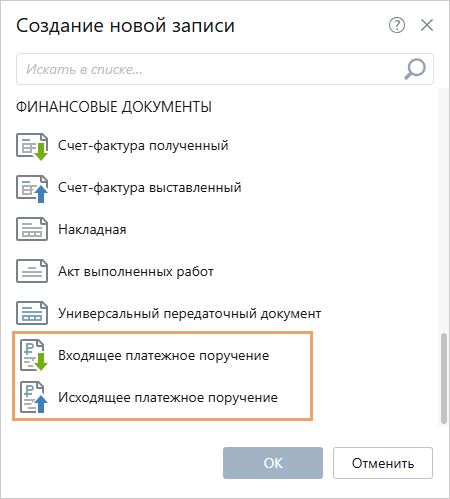
Task: Choose Накладная from the list
Action: (92, 230)
